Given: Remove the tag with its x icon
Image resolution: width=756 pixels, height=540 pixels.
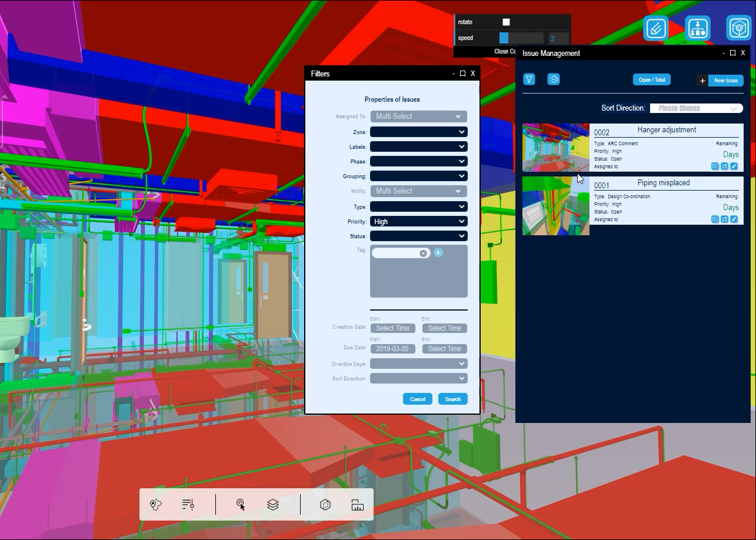Looking at the screenshot, I should pos(423,253).
